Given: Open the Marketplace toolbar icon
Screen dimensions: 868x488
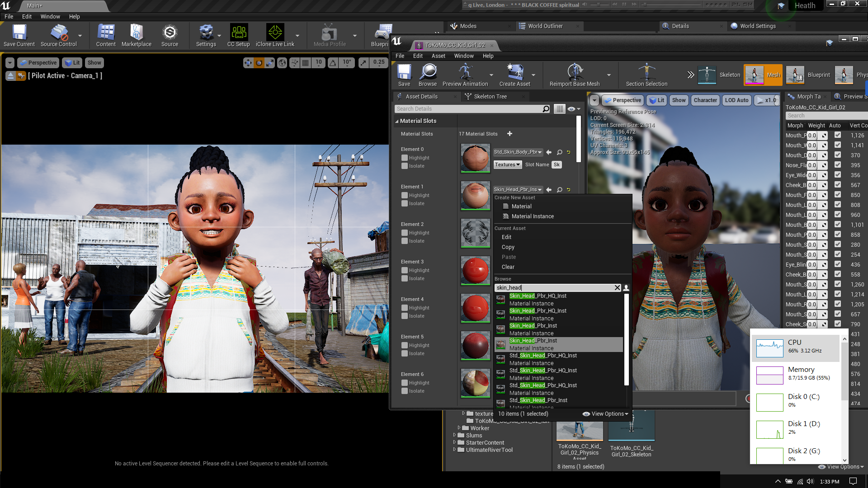Looking at the screenshot, I should (x=137, y=35).
